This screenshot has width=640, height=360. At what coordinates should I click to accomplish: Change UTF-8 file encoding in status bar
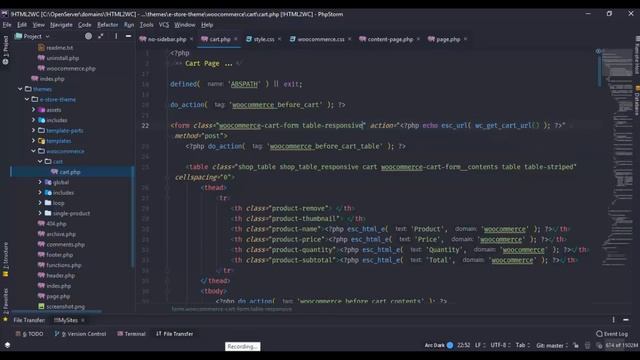click(x=500, y=345)
